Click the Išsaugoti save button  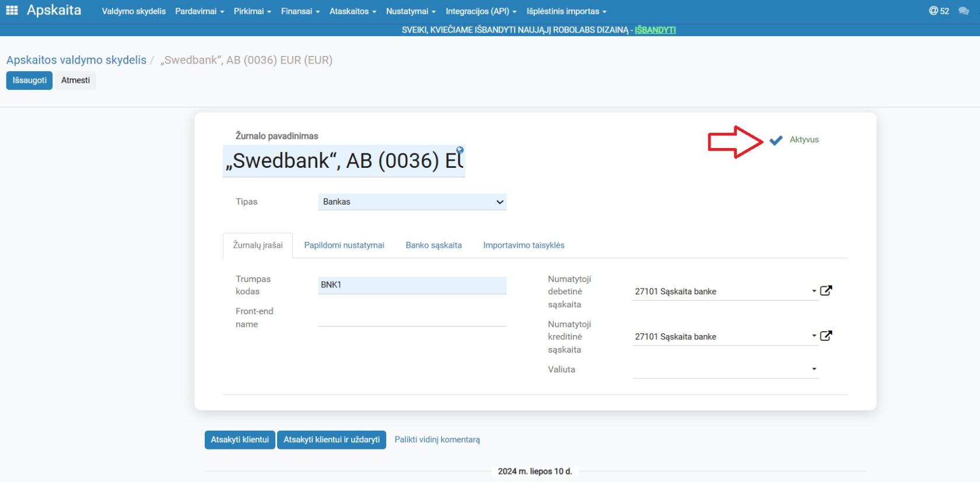pyautogui.click(x=30, y=80)
